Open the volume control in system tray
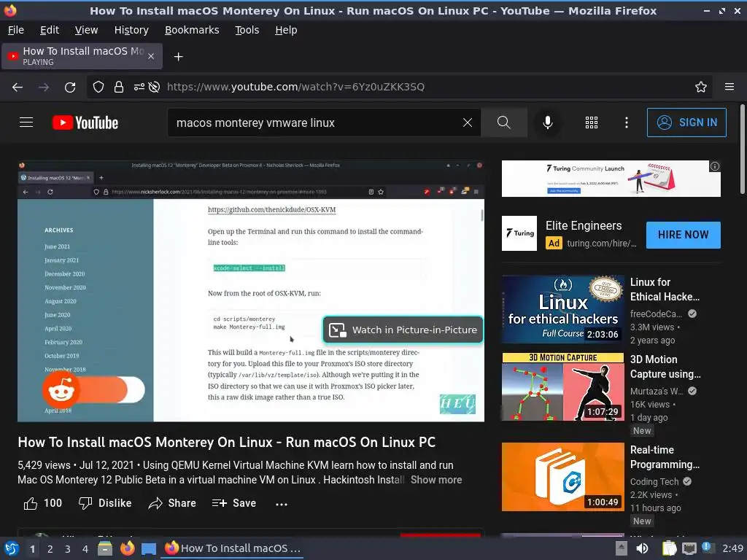 click(642, 548)
